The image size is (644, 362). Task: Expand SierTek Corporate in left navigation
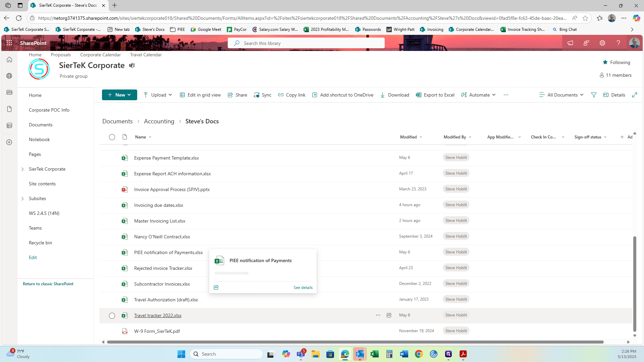tap(22, 169)
